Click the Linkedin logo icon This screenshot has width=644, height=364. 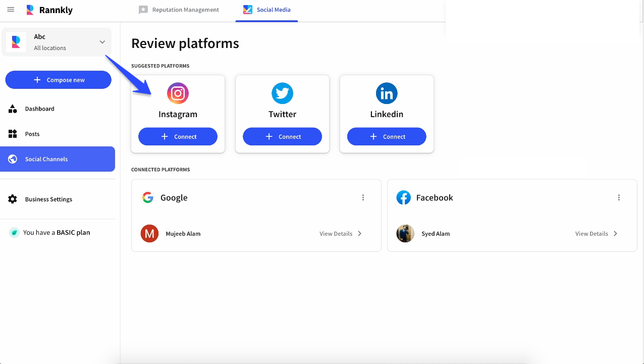387,93
